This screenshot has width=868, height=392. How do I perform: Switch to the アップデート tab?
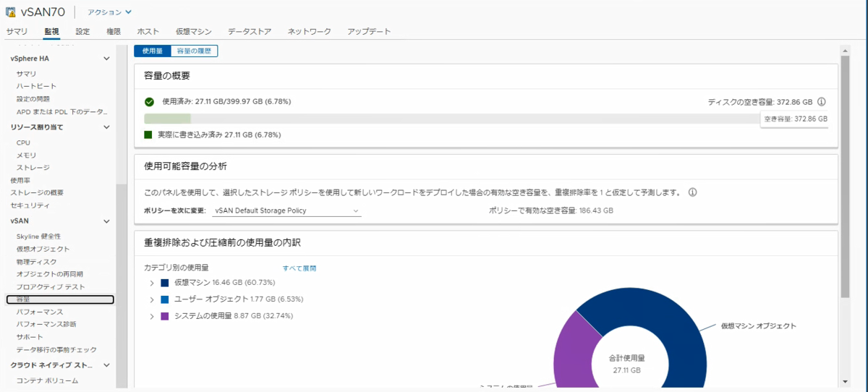pos(369,32)
